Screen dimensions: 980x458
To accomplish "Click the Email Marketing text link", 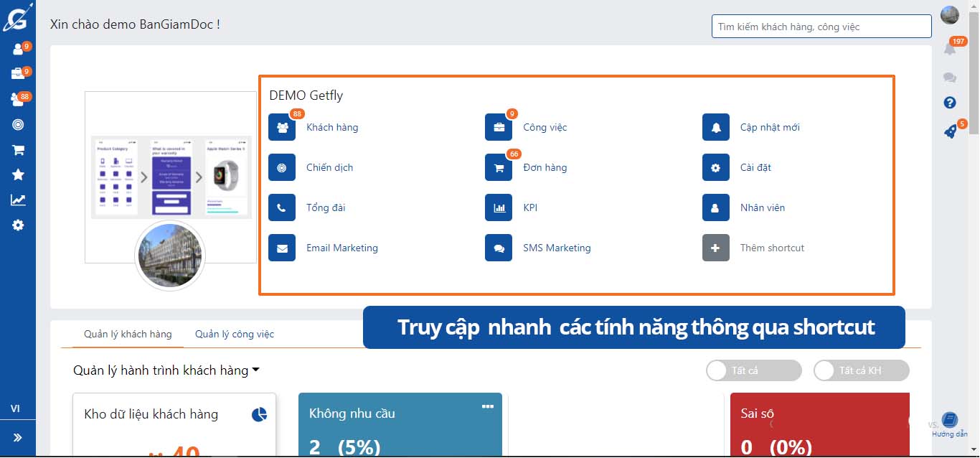I will (342, 248).
